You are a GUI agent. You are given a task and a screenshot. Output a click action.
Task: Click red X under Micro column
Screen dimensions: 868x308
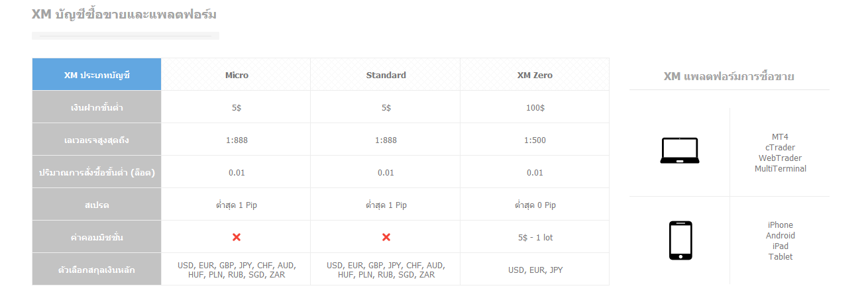[x=237, y=237]
